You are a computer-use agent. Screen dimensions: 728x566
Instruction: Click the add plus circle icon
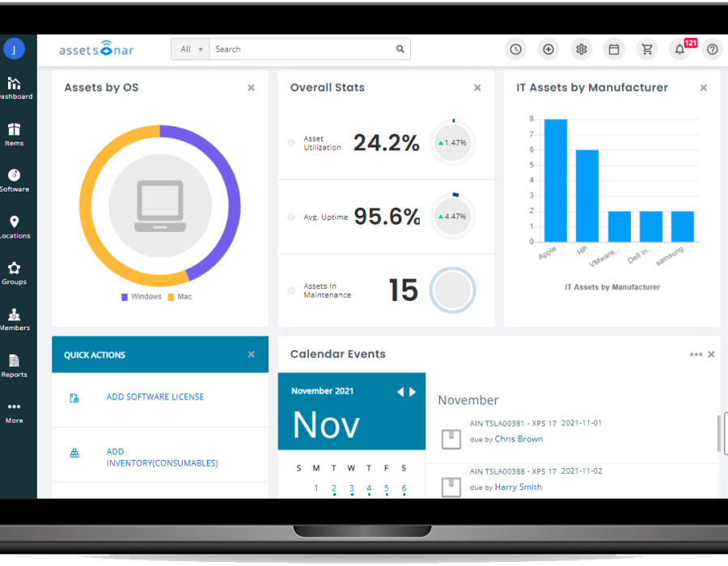pyautogui.click(x=548, y=49)
